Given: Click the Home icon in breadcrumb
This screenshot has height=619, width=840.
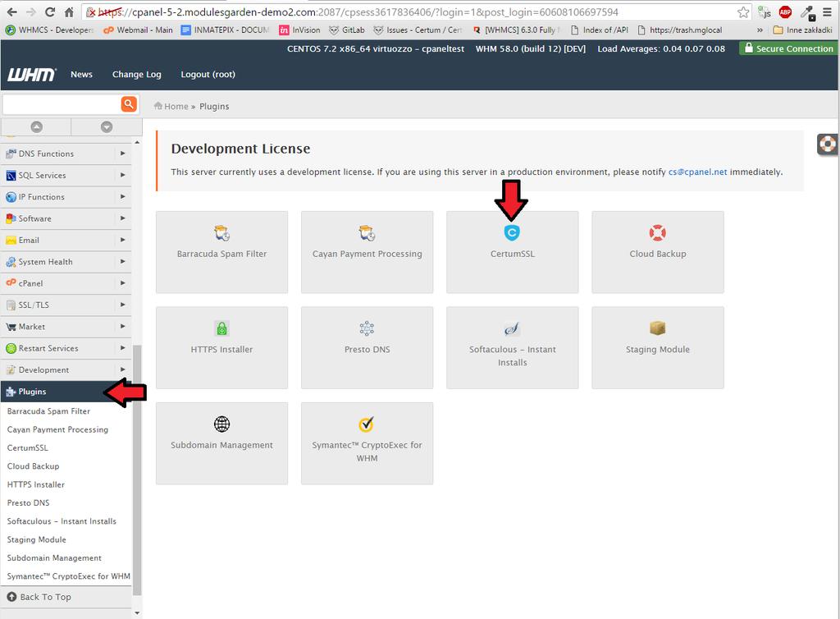Looking at the screenshot, I should 158,106.
